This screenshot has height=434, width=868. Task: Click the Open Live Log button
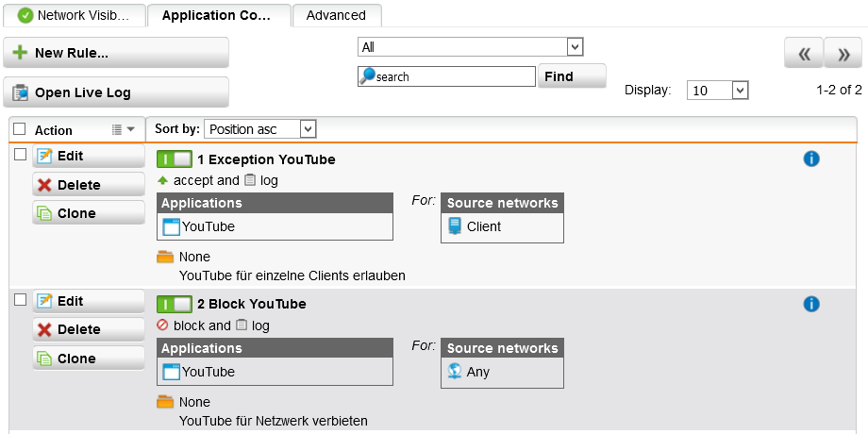coord(116,92)
